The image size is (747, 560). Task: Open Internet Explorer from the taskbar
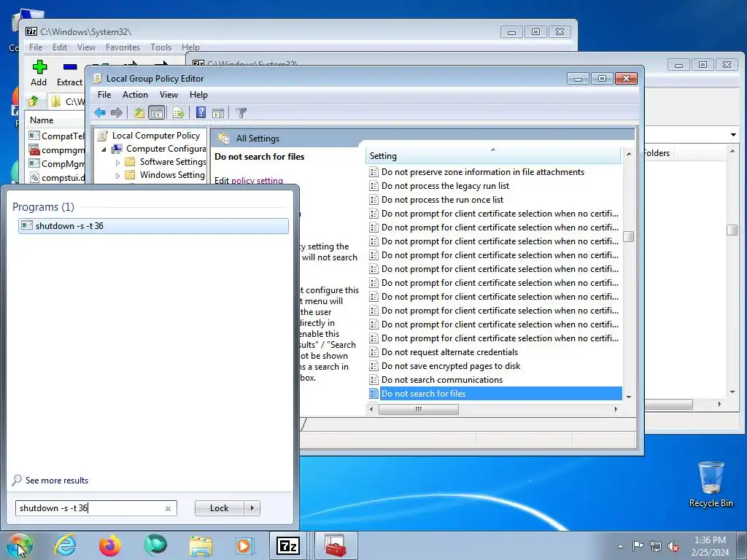click(x=65, y=545)
